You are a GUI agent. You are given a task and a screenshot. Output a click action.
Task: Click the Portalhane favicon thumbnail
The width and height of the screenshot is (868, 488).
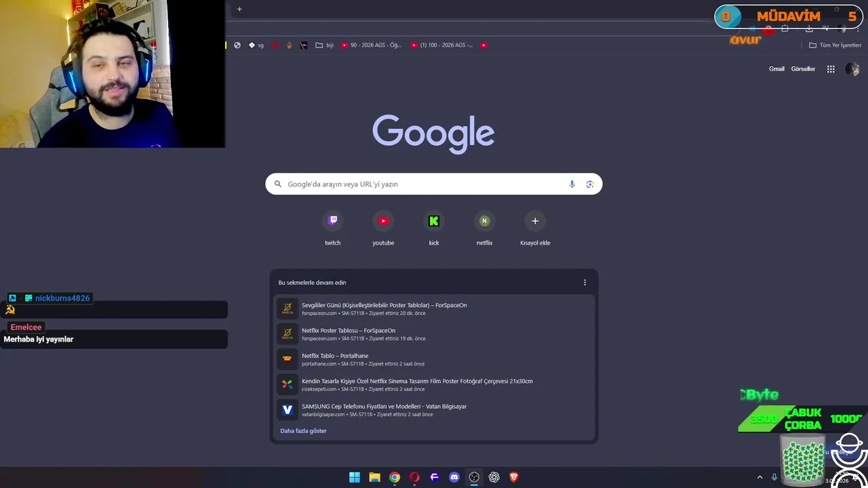pos(288,359)
